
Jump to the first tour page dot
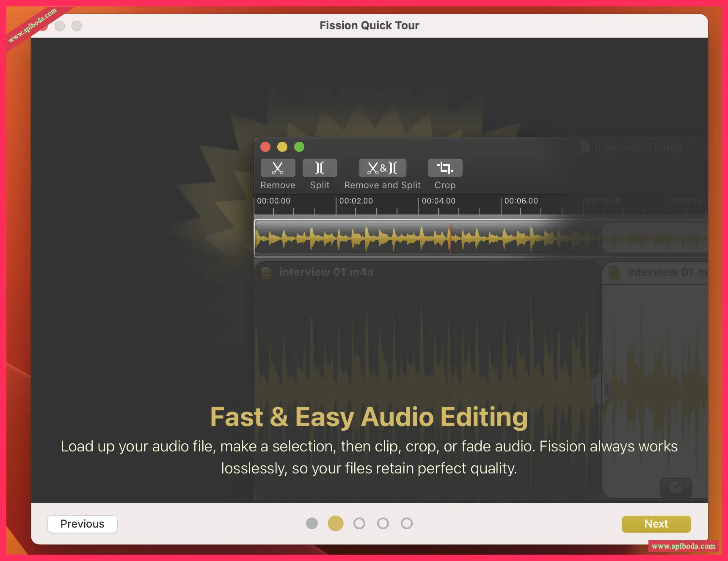tap(312, 523)
